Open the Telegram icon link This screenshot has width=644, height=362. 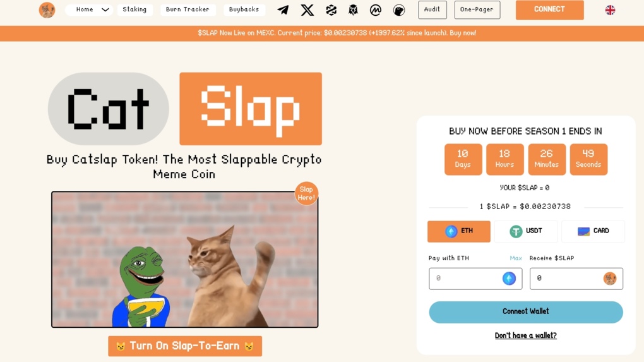[x=283, y=10]
